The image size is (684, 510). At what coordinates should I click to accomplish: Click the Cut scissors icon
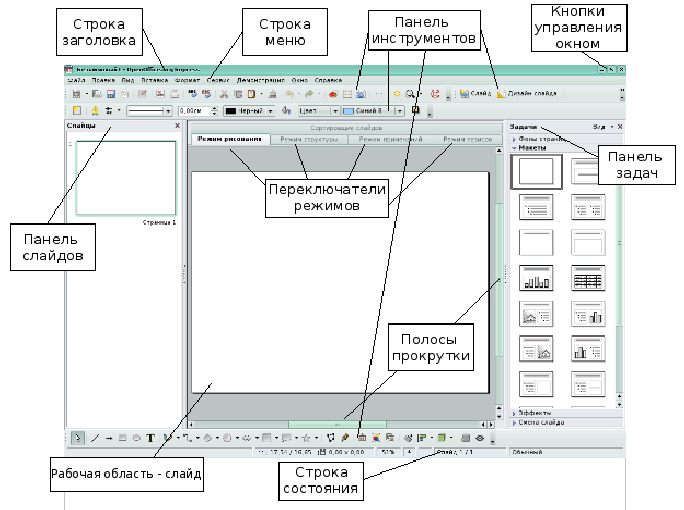(x=224, y=94)
